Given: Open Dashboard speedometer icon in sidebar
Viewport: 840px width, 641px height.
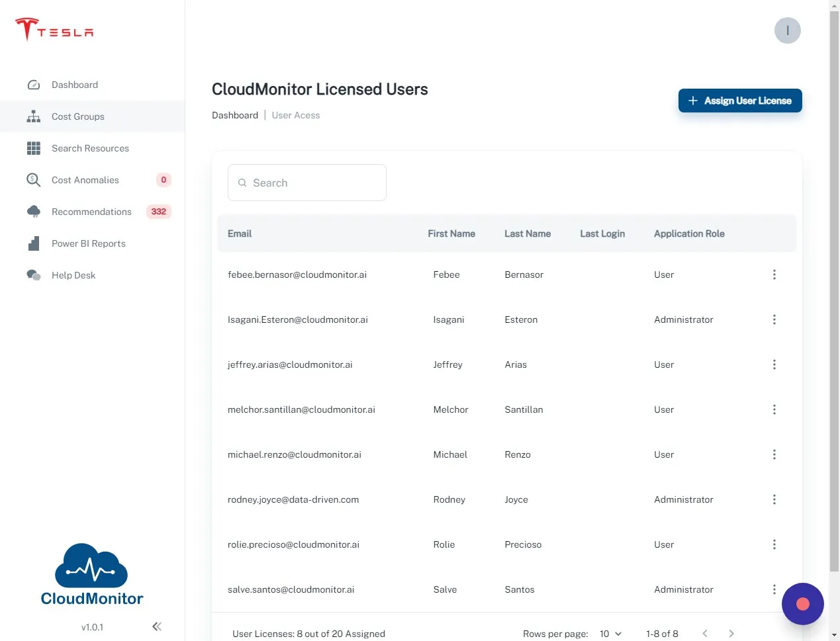Looking at the screenshot, I should point(34,85).
